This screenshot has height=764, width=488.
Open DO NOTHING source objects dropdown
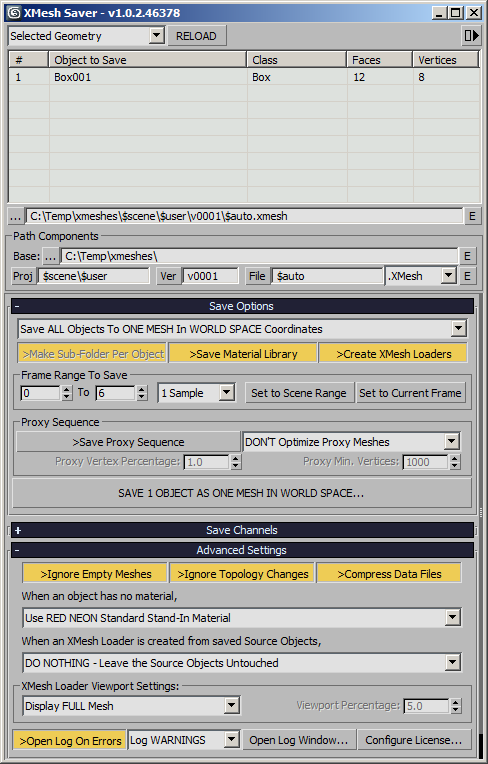tap(242, 663)
